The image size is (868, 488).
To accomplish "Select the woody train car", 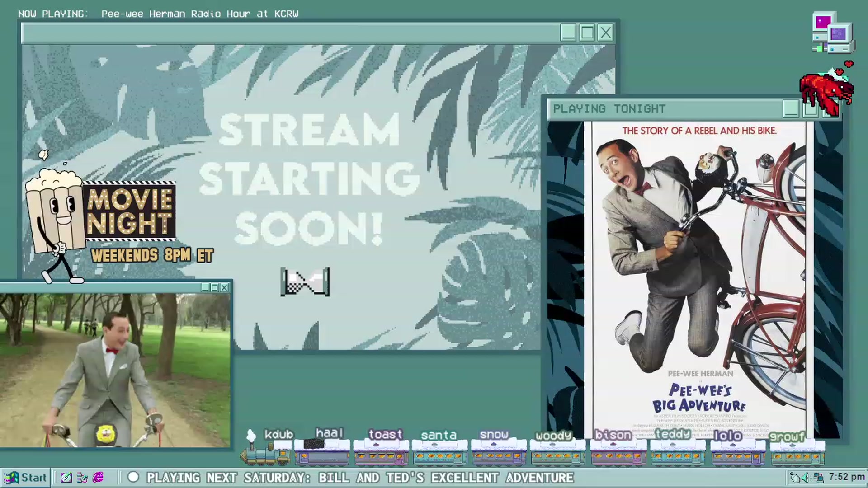I will pos(557,453).
